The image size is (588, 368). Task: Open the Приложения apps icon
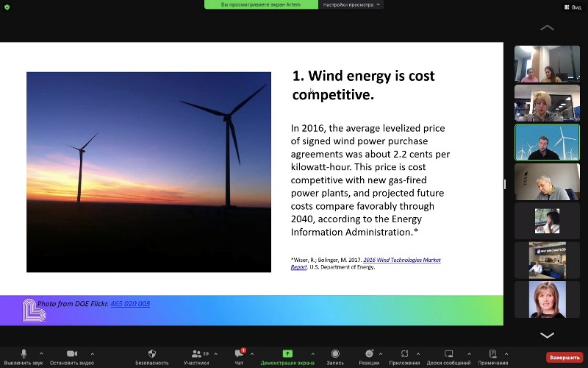point(404,354)
